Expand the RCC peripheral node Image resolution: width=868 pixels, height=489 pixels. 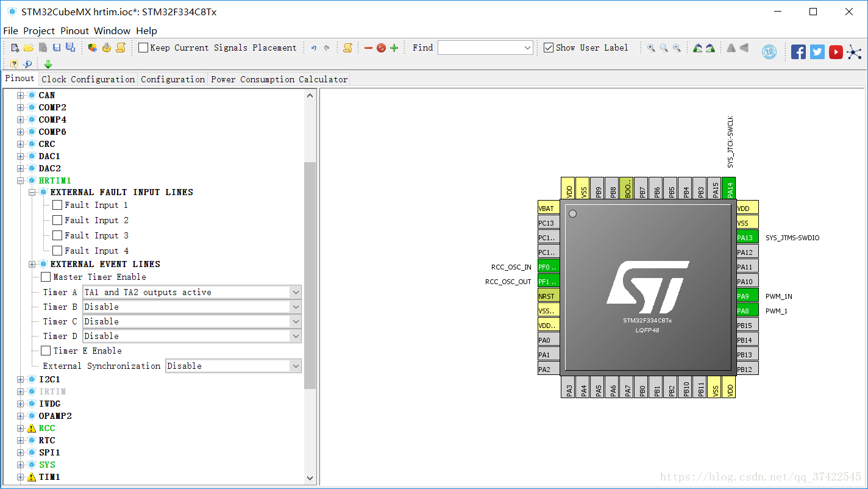coord(21,428)
